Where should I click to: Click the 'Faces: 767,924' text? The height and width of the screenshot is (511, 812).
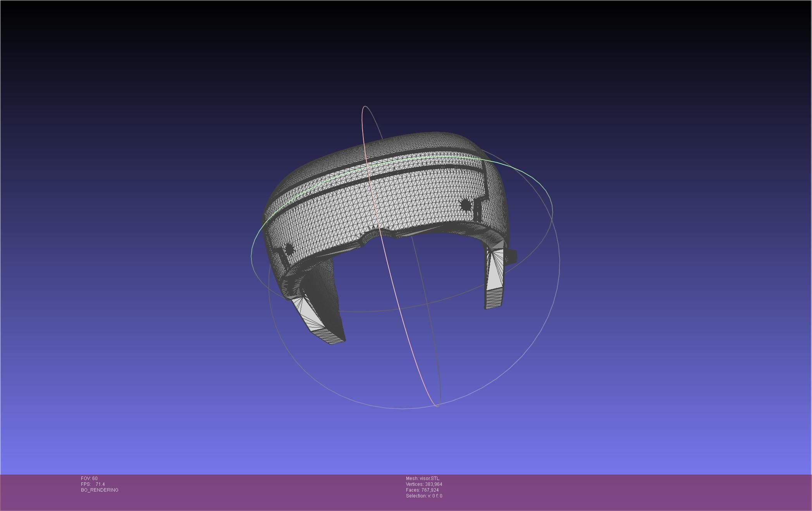click(422, 490)
